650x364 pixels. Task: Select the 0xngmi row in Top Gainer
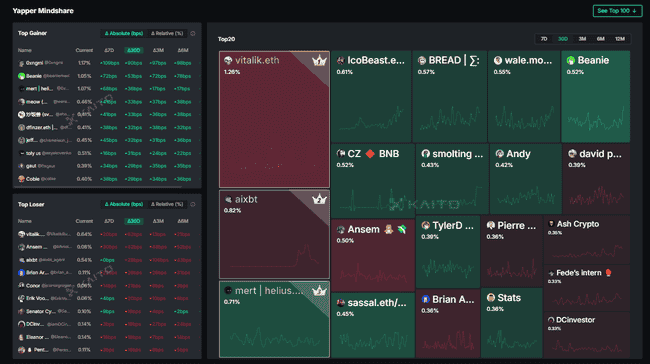click(107, 63)
